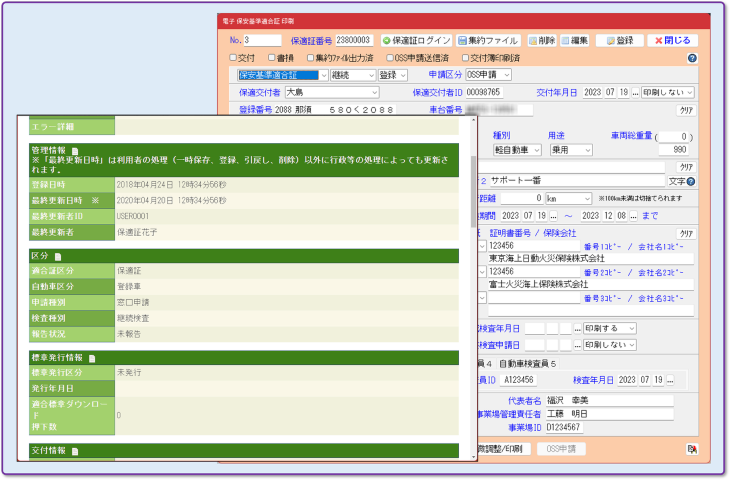Click the 代表者名 field showing 福沢 幸美

point(609,401)
